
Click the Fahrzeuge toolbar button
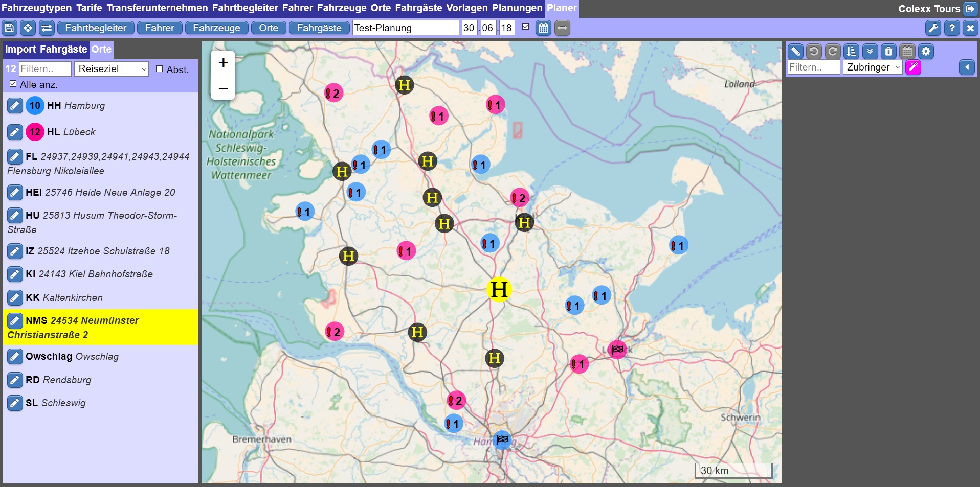click(x=216, y=28)
